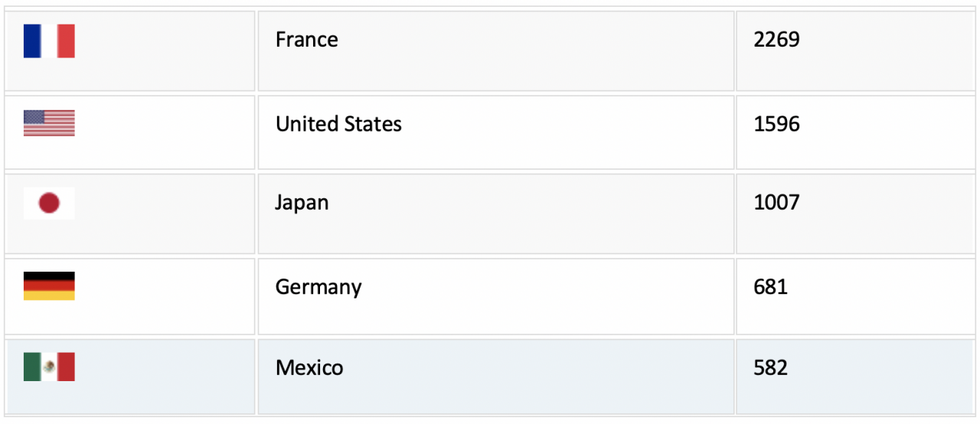This screenshot has width=980, height=424.
Task: Click the Mexico country name
Action: [309, 368]
